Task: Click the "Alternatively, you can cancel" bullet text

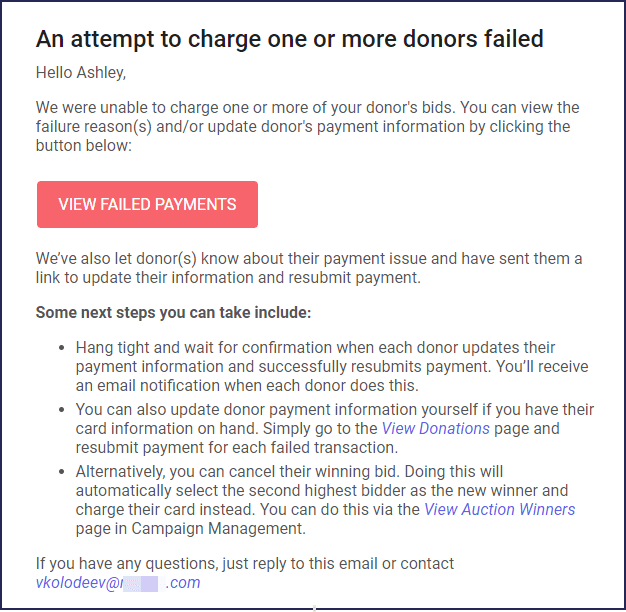Action: 288,471
